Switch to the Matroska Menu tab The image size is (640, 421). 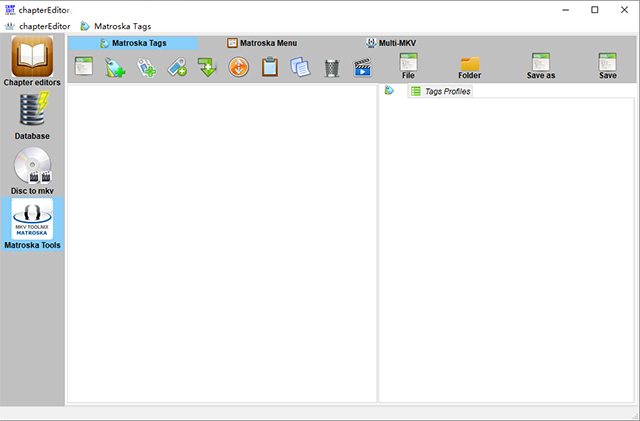(x=262, y=43)
